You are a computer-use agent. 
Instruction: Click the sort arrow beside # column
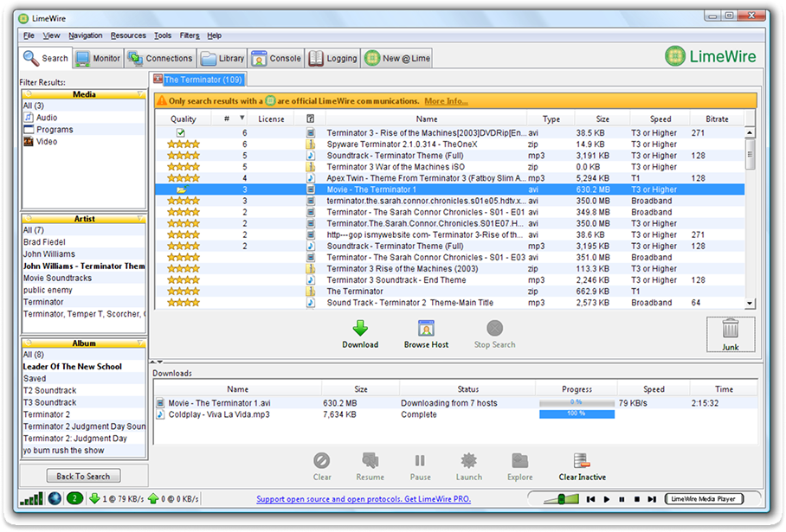coord(242,119)
